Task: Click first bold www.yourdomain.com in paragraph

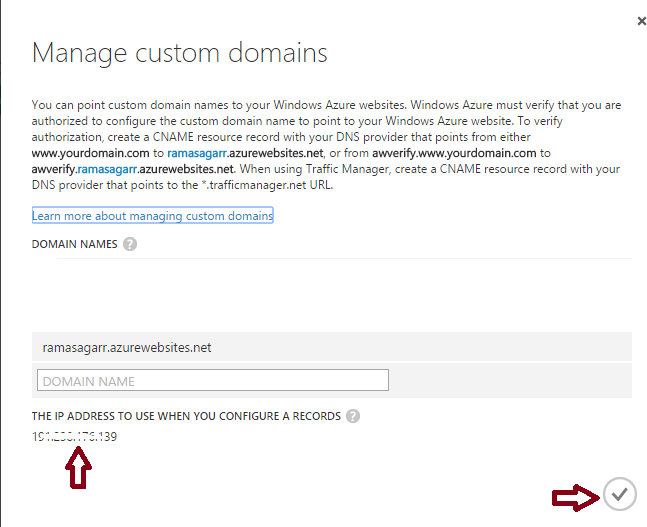Action: (90, 152)
